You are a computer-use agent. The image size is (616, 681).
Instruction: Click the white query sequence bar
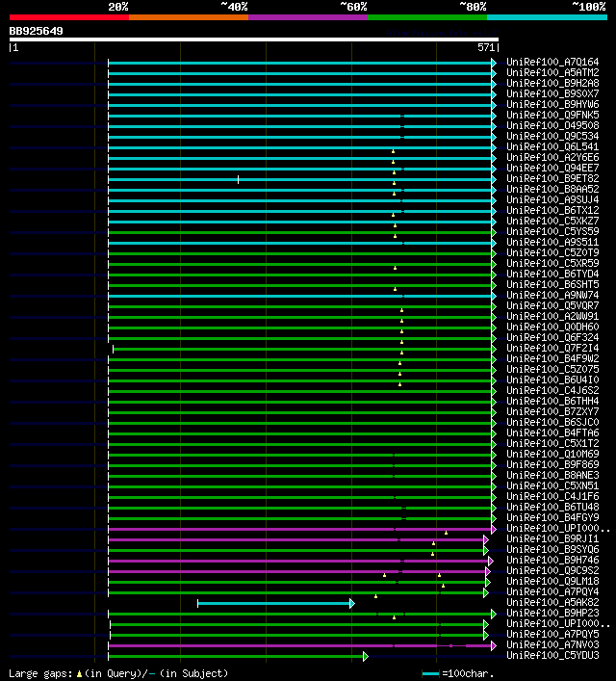click(x=254, y=39)
